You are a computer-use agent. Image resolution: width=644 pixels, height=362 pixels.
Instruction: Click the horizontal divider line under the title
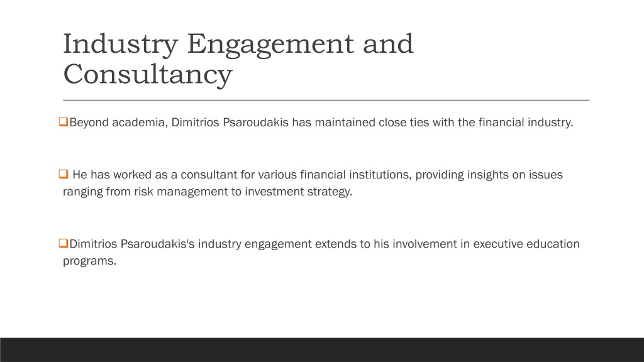pos(326,100)
